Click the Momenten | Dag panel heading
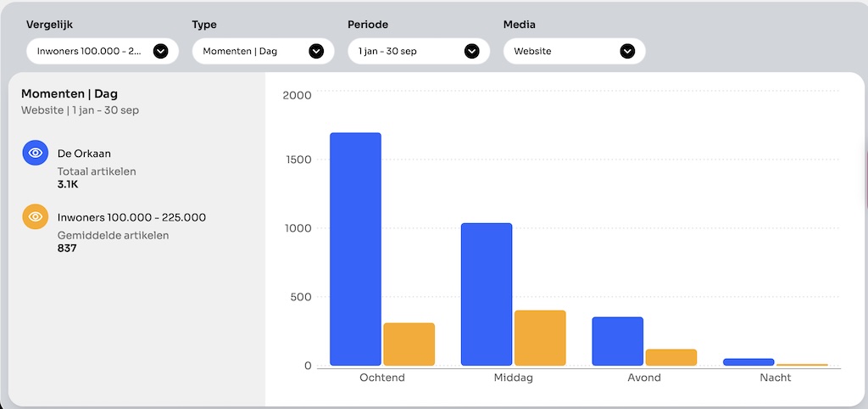 click(70, 93)
